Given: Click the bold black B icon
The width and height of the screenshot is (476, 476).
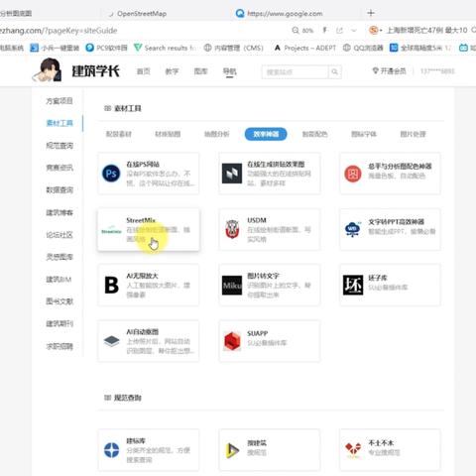Looking at the screenshot, I should [111, 285].
